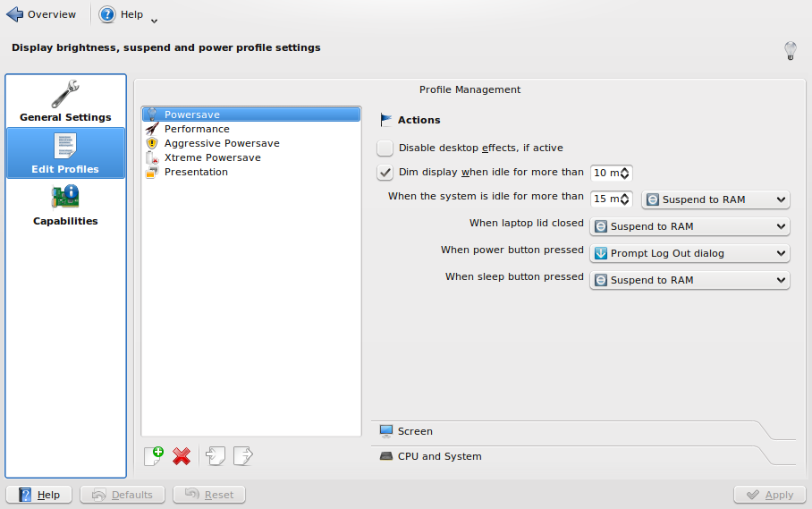Click the Apply button
This screenshot has height=509, width=812.
(x=770, y=495)
